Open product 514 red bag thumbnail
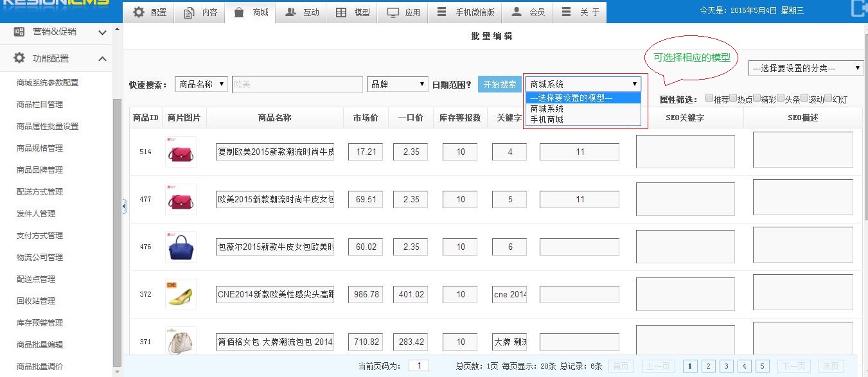Screen dimensions: 868x377 tap(181, 152)
